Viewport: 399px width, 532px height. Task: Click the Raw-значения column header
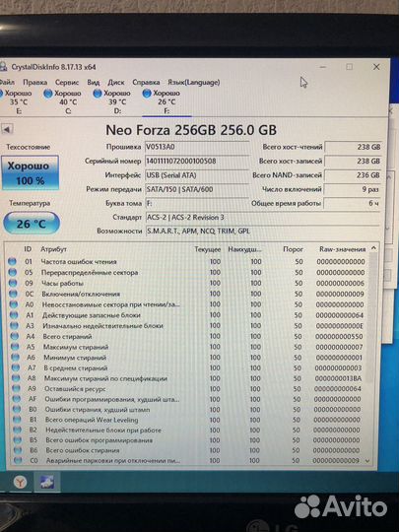coord(342,249)
